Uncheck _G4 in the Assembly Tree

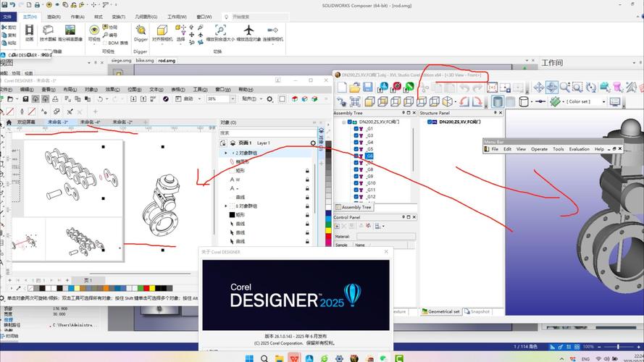click(356, 143)
